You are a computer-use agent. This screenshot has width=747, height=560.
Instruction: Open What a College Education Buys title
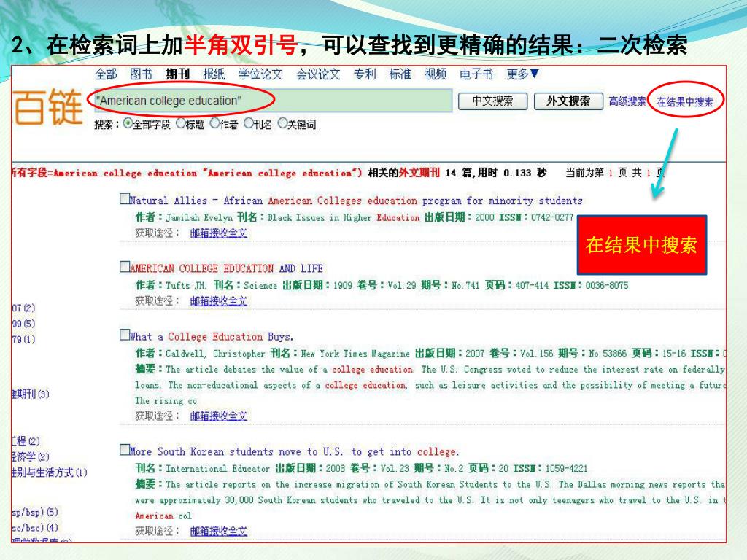(x=212, y=337)
